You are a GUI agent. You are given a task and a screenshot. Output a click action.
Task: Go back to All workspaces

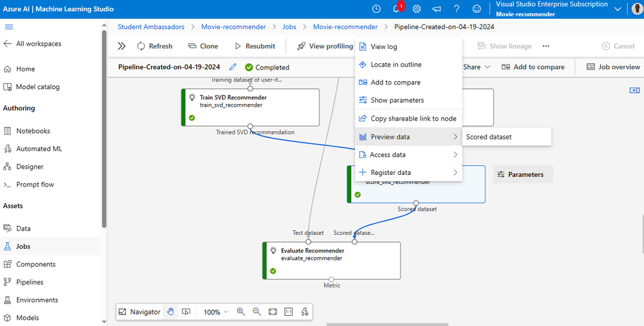point(32,44)
